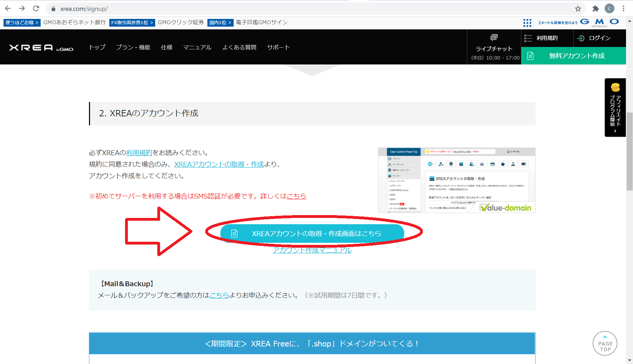Click XREAアカウントの取得・作成画面はこちら button
Viewport: 633px width, 364px height.
coord(312,233)
